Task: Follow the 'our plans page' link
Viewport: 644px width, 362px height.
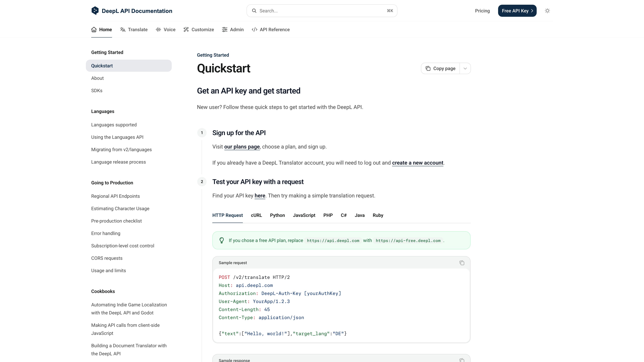Action: tap(242, 147)
